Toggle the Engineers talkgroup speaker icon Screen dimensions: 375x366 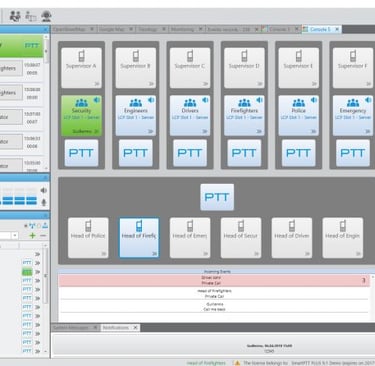click(151, 100)
